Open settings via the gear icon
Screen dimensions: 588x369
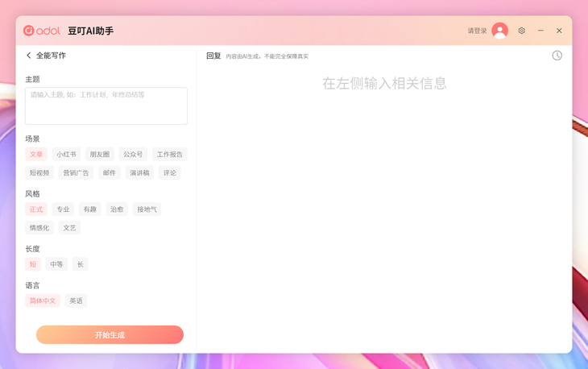click(x=522, y=31)
